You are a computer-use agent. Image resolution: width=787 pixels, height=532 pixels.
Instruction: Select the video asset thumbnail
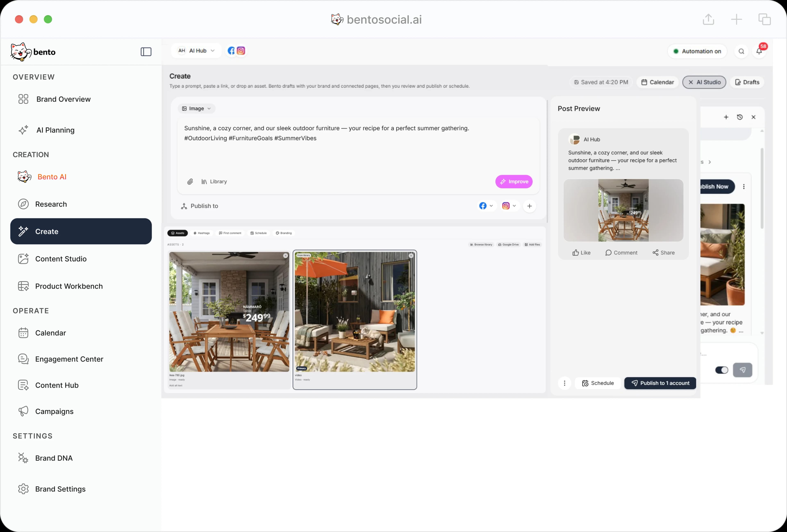tap(355, 311)
